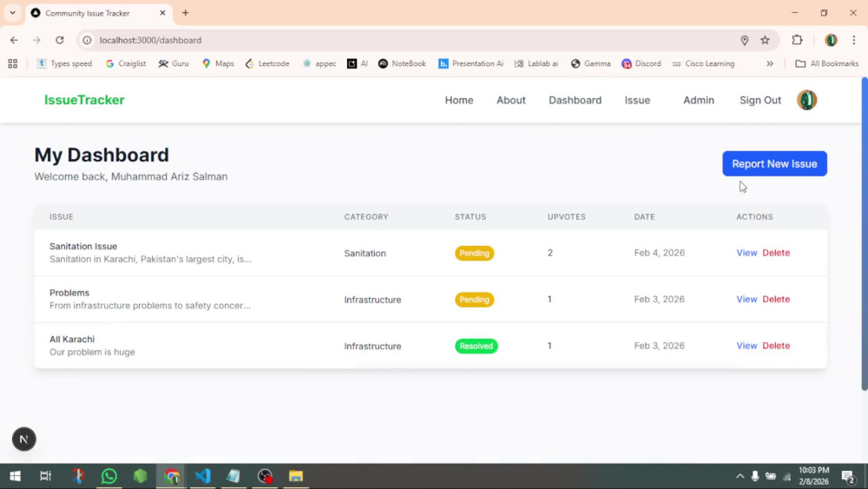Open the notification center icon
The image size is (868, 489).
click(848, 476)
